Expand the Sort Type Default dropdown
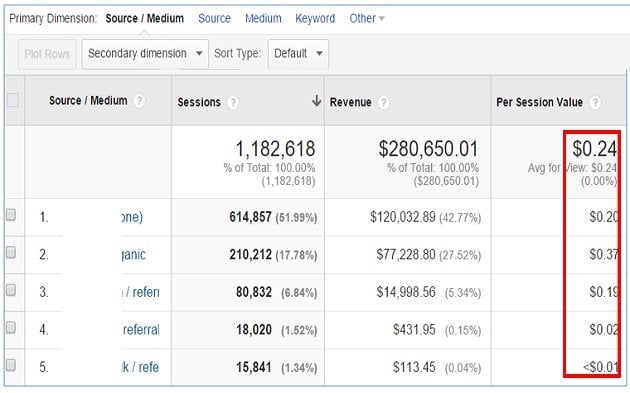The height and width of the screenshot is (393, 630). coord(298,54)
